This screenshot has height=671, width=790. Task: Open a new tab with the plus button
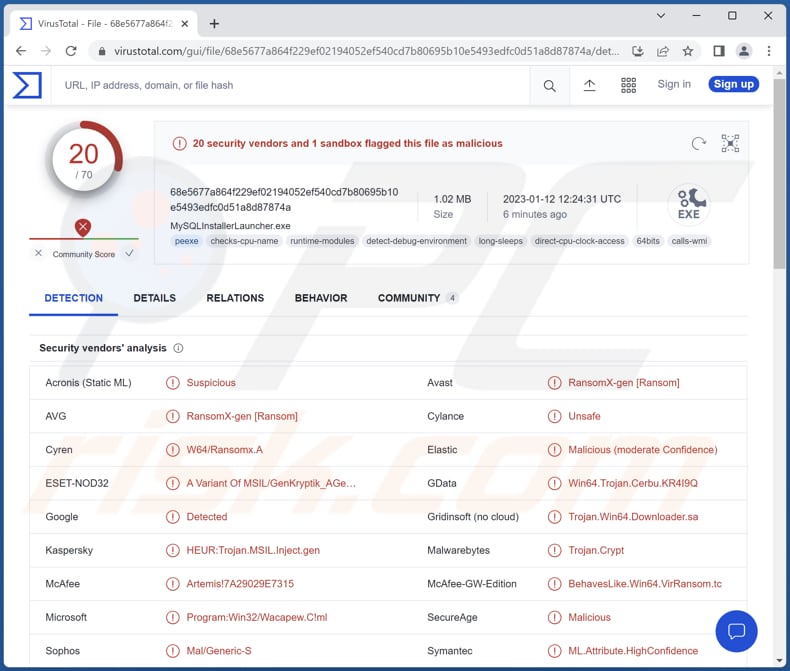click(x=214, y=24)
